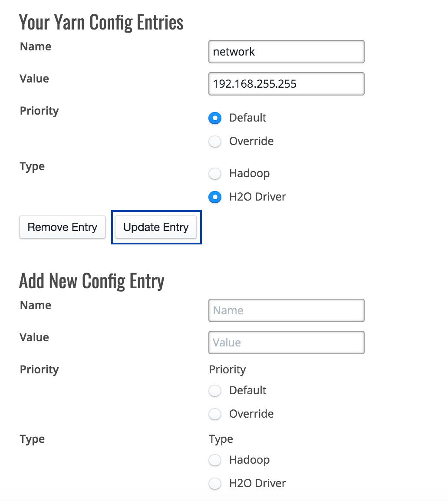
Task: Select Override priority for network entry
Action: pos(215,141)
